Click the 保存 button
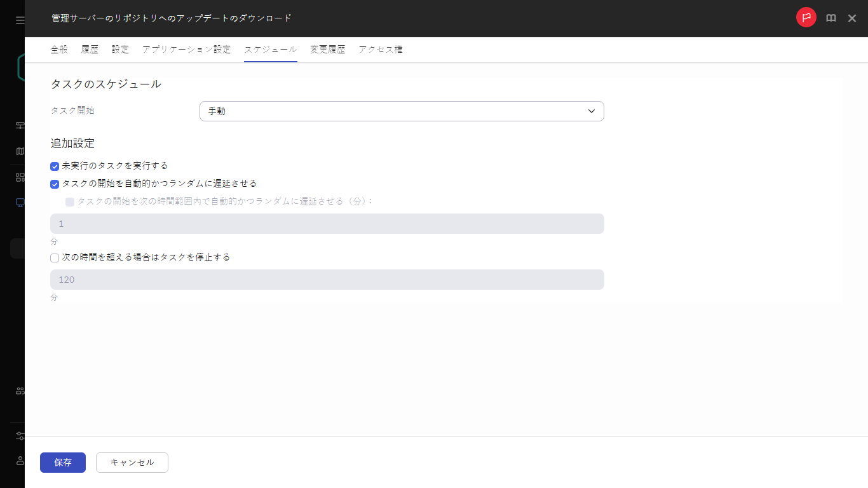The image size is (868, 488). [x=62, y=463]
